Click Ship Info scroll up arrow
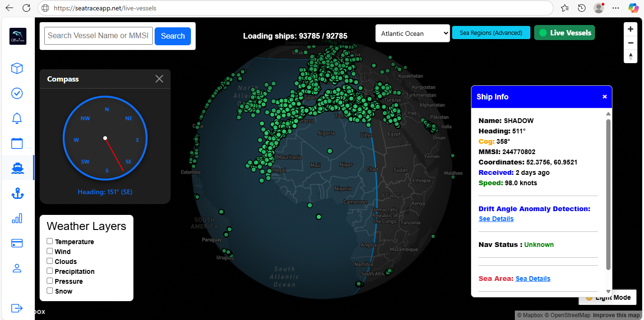Image resolution: width=644 pixels, height=320 pixels. [608, 114]
